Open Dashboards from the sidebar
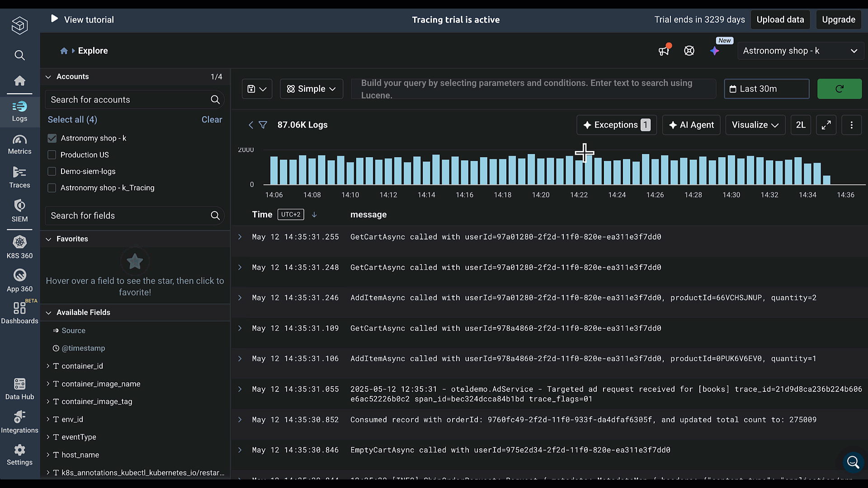Viewport: 868px width, 488px height. (x=19, y=313)
